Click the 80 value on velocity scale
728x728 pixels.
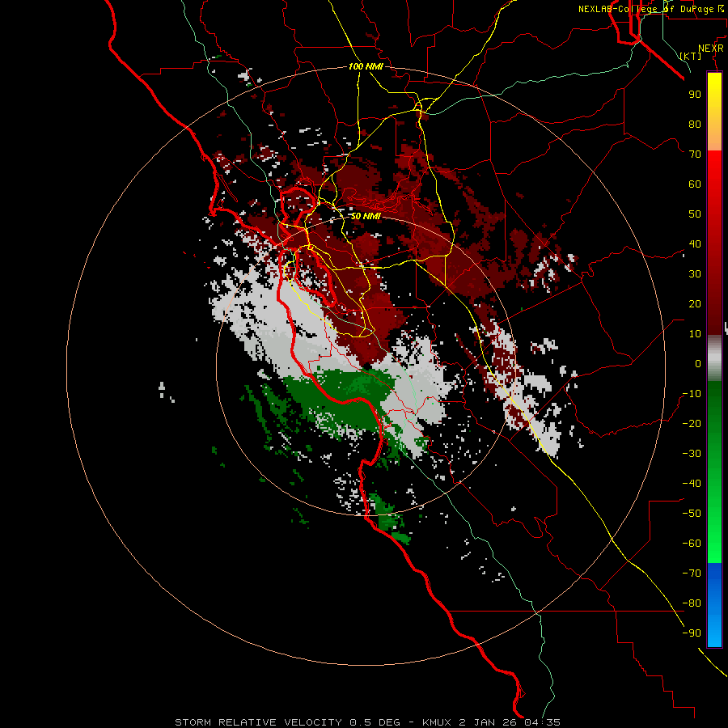pyautogui.click(x=695, y=125)
